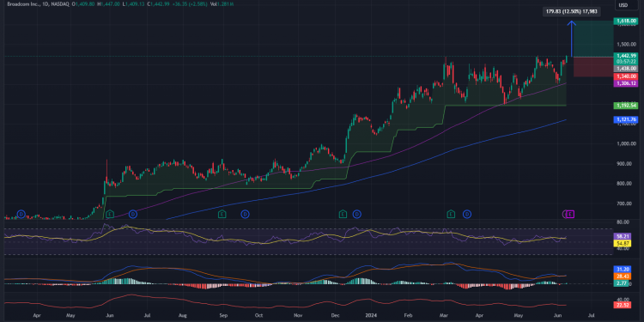Click the 1,500.00 price axis level

click(x=625, y=45)
